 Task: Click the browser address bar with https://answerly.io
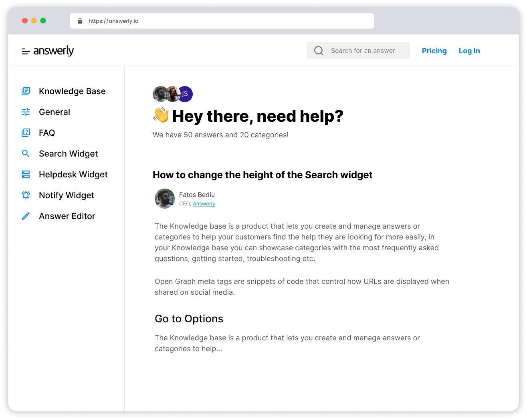pos(222,21)
